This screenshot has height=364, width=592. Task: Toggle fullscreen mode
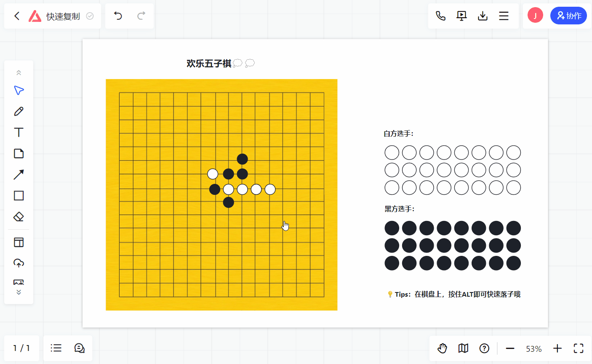(x=579, y=348)
